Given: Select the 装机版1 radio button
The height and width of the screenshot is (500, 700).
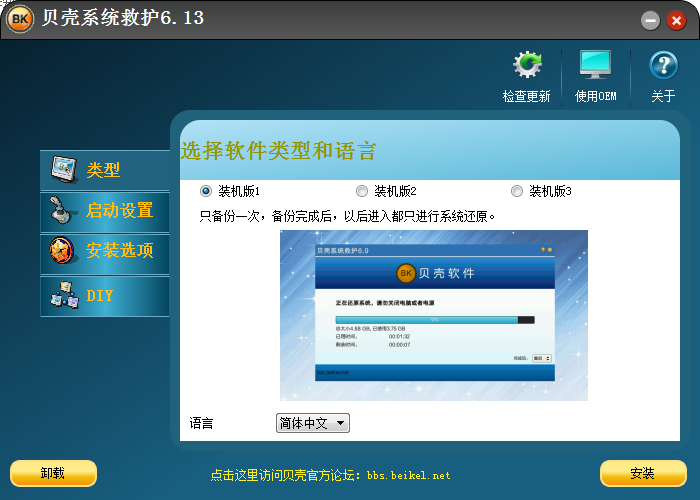Looking at the screenshot, I should point(206,191).
